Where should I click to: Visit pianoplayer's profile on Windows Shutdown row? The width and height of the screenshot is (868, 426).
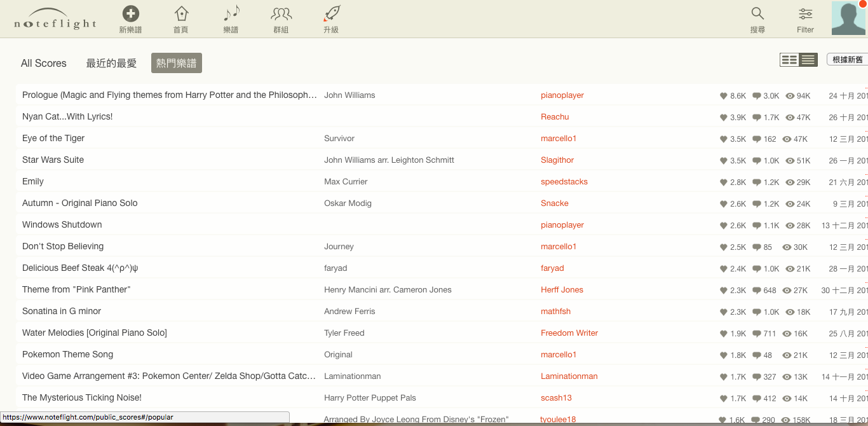click(x=562, y=225)
